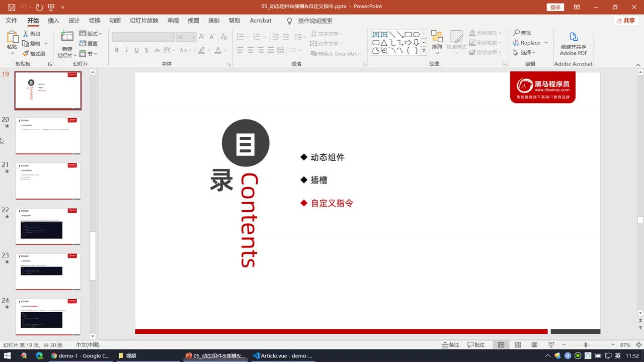Create and share Adobe PDF
This screenshot has width=644, height=362.
(573, 44)
